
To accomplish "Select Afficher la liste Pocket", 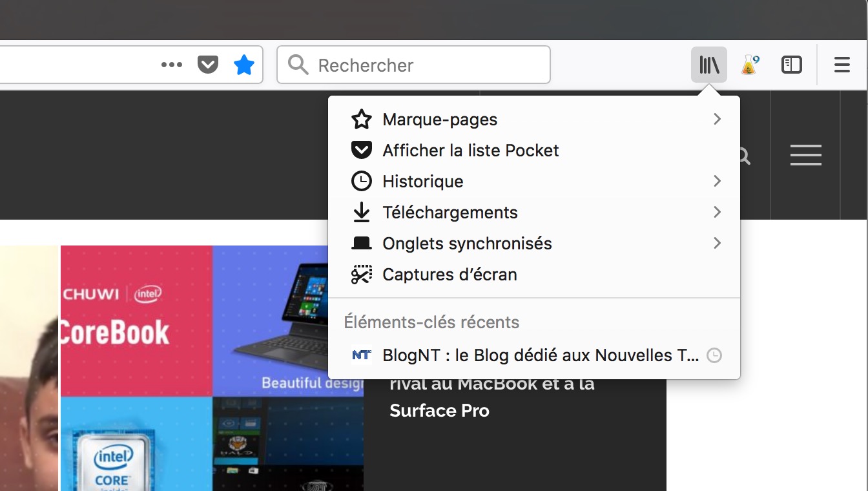I will (470, 151).
